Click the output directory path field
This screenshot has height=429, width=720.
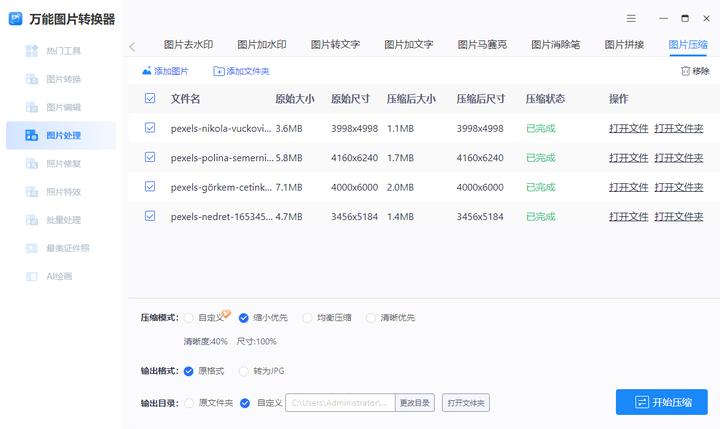pos(340,403)
